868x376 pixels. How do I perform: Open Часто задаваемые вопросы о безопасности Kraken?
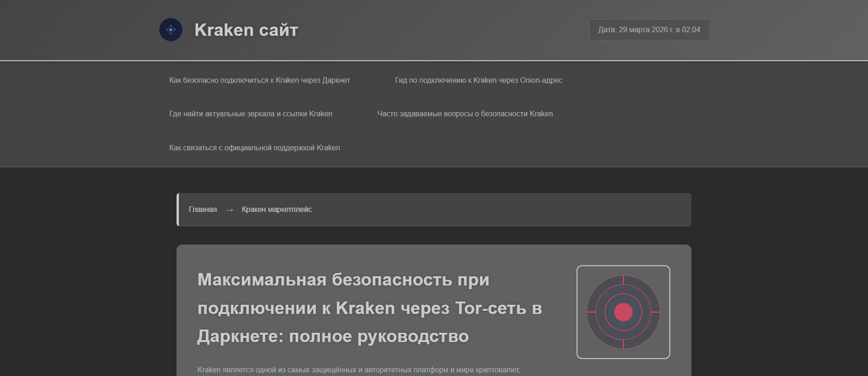pos(465,114)
